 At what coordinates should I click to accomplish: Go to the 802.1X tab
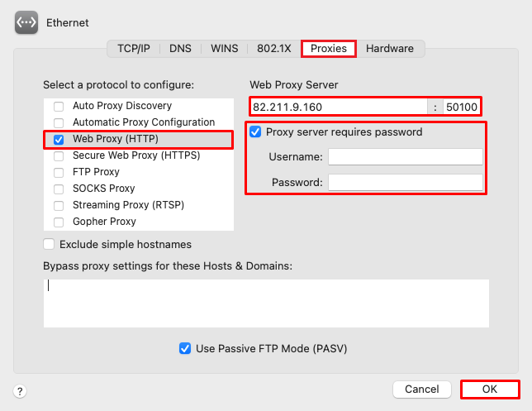273,49
